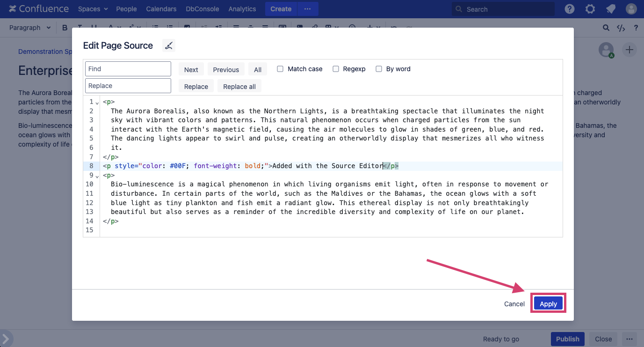Check the By word option

pos(378,68)
